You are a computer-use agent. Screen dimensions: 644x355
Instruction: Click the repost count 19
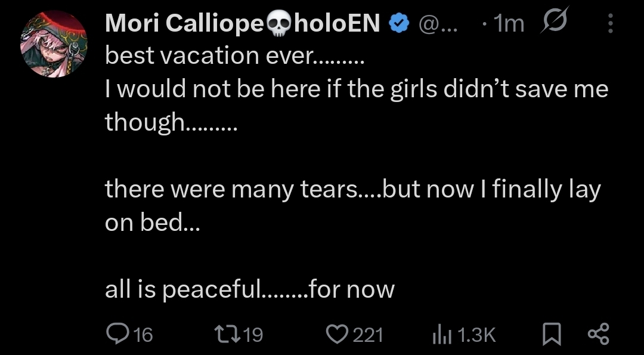[254, 335]
